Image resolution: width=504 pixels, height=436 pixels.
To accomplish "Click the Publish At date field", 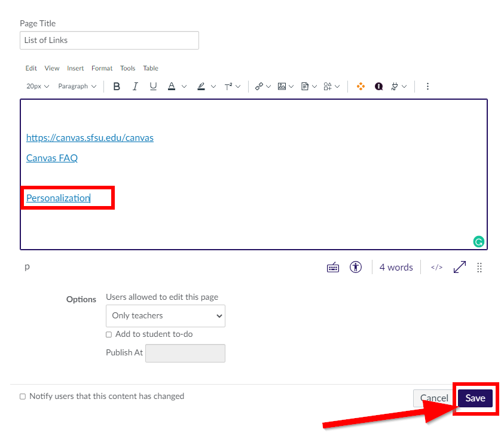I will (x=185, y=353).
